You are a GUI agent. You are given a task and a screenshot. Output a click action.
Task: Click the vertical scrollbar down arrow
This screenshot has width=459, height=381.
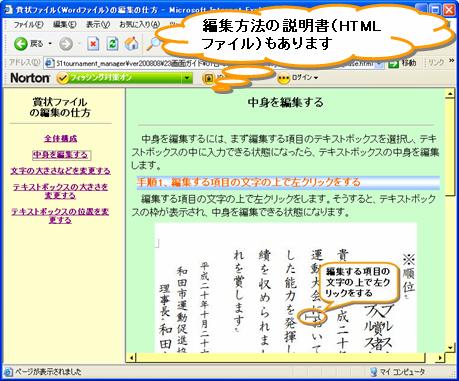point(450,347)
